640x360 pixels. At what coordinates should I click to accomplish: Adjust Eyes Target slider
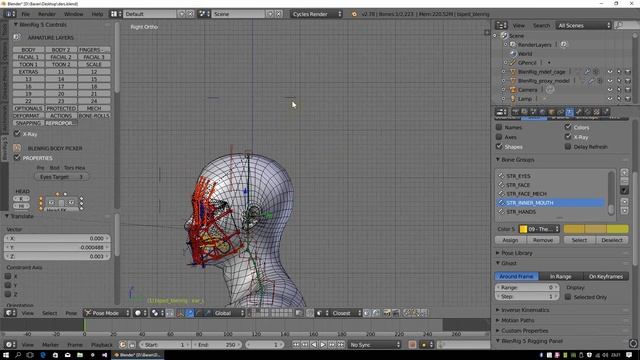[x=61, y=177]
